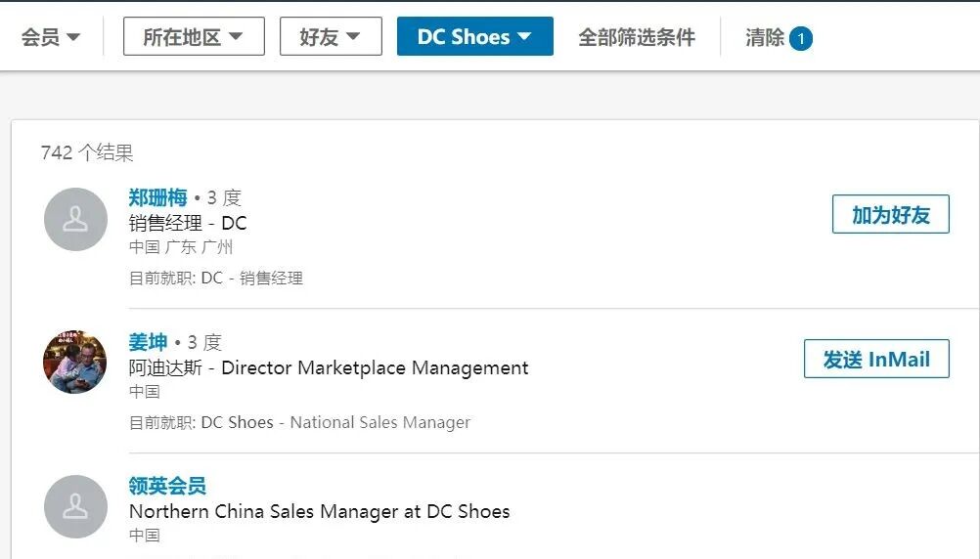The image size is (980, 559).
Task: Click 中国 广东 广州 location text
Action: (181, 246)
